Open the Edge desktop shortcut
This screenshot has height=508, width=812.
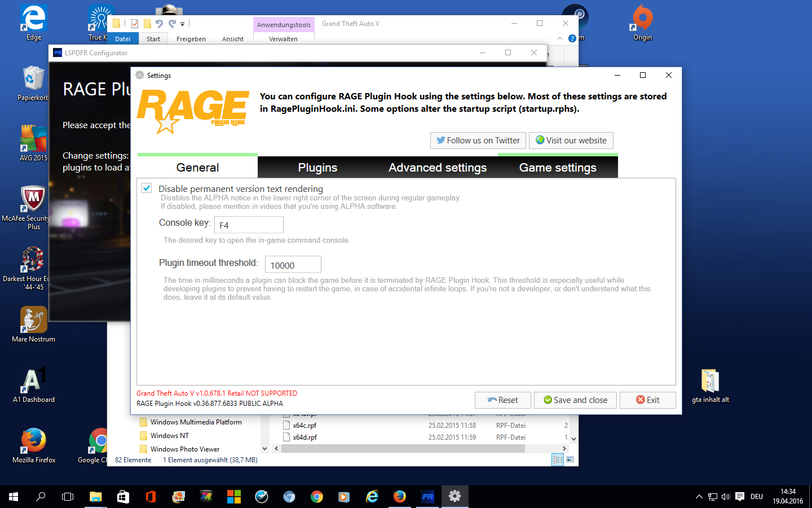(34, 23)
